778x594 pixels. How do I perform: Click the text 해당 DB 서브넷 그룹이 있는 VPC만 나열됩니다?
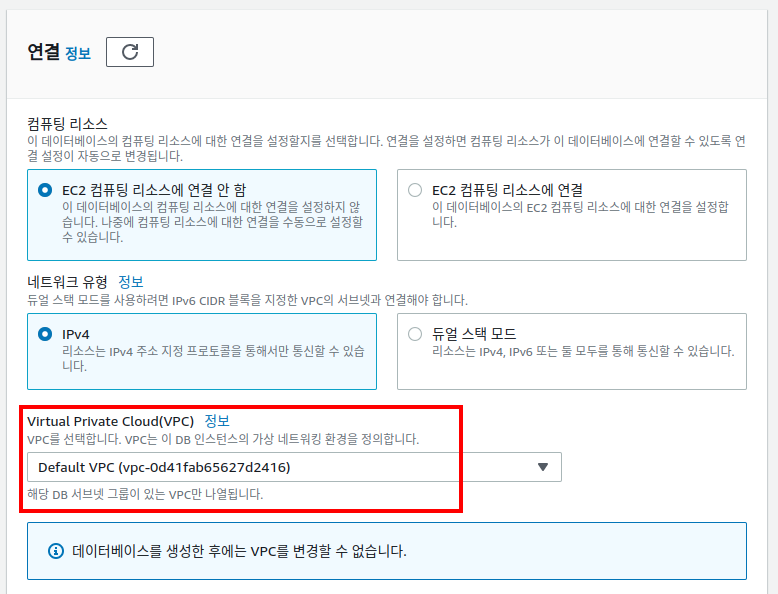[x=145, y=494]
